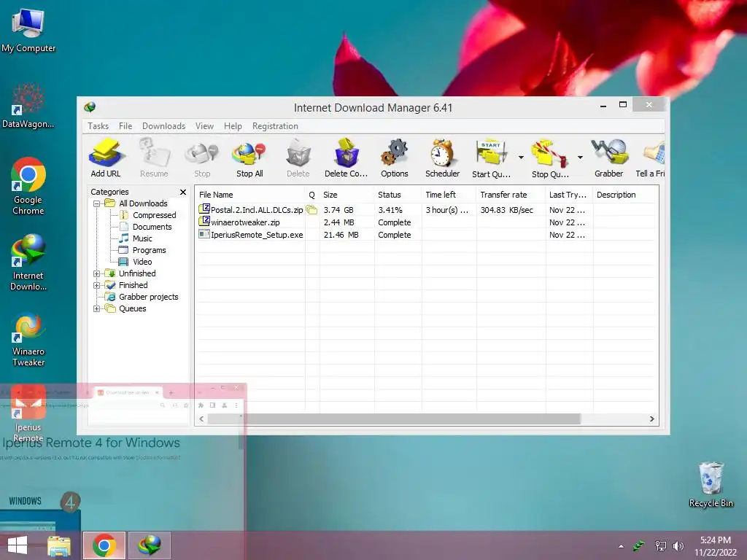747x560 pixels.
Task: Open Internet Download Manager desktop shortcut
Action: (x=28, y=262)
